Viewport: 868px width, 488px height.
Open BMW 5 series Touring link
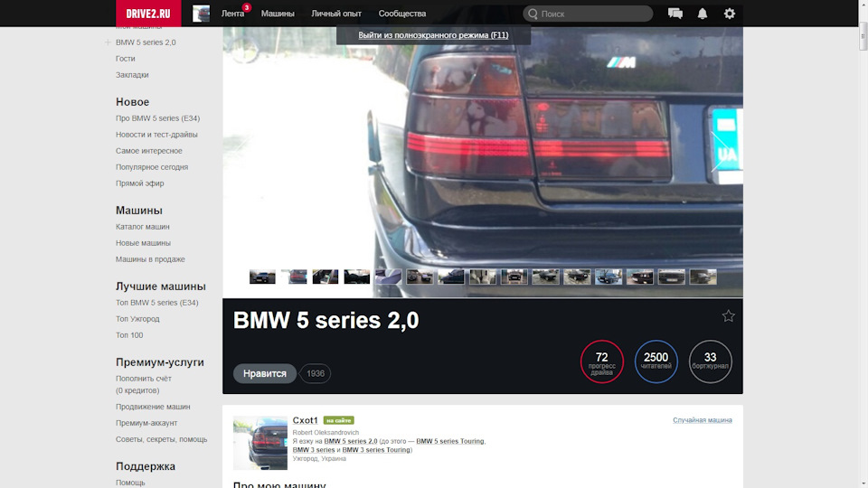pyautogui.click(x=450, y=441)
